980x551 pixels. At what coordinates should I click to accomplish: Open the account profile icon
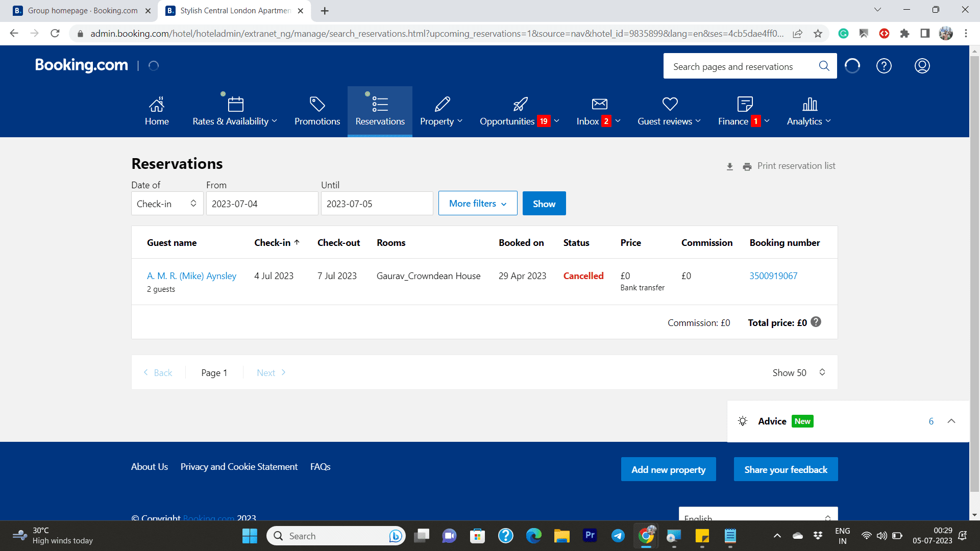[x=922, y=66]
